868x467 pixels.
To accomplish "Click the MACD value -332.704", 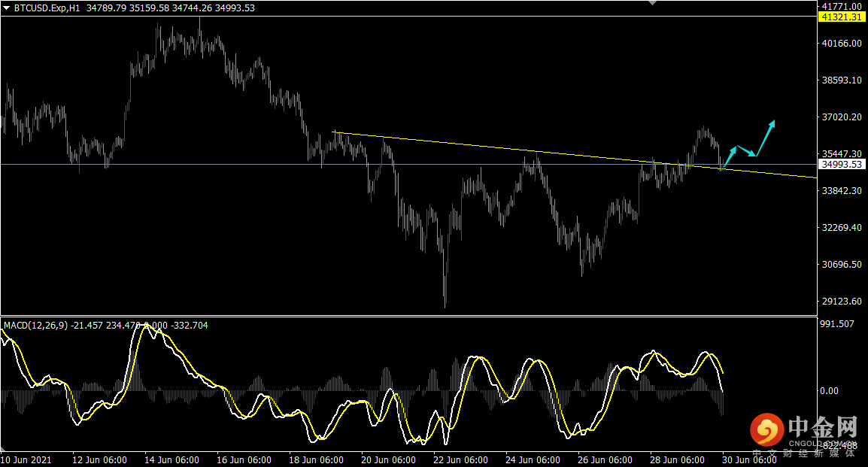I will coord(190,326).
